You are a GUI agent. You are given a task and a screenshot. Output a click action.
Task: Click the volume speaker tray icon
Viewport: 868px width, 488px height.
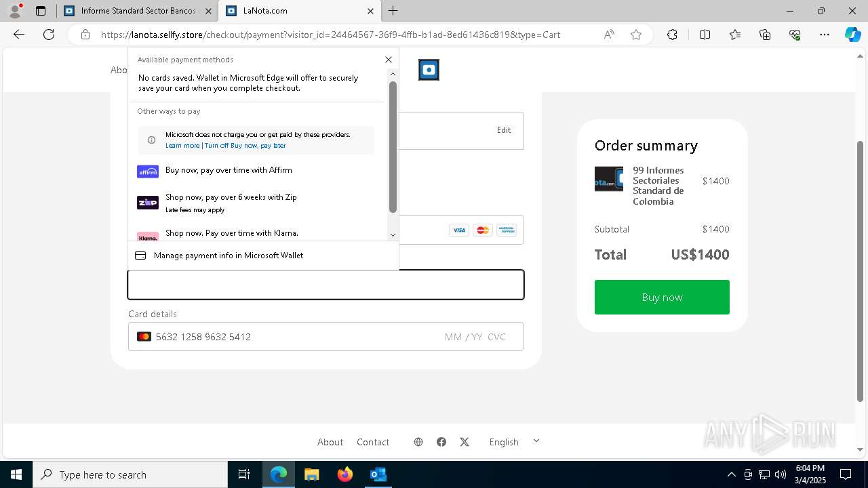pos(781,474)
